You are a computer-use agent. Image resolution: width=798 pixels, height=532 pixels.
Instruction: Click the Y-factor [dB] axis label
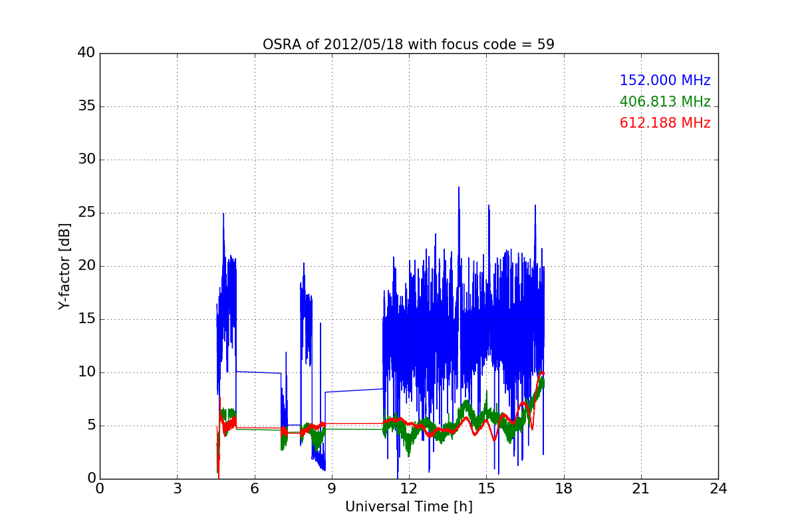point(64,266)
